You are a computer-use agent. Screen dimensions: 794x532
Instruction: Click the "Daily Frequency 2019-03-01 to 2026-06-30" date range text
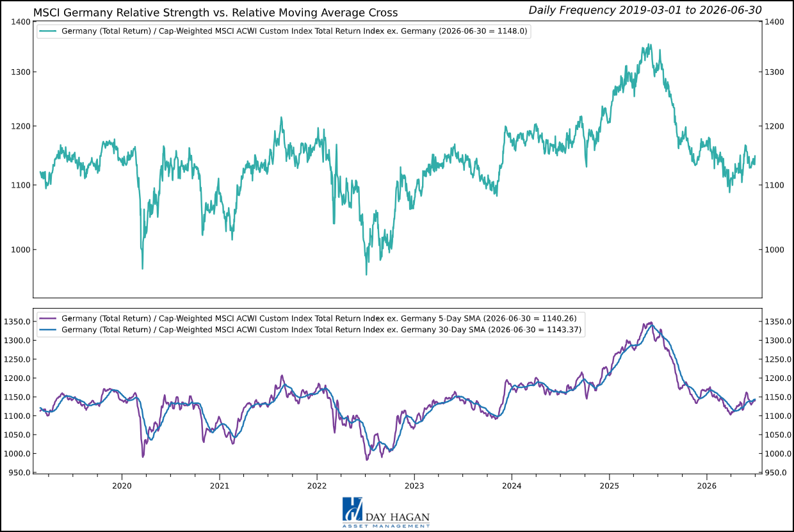click(x=645, y=10)
